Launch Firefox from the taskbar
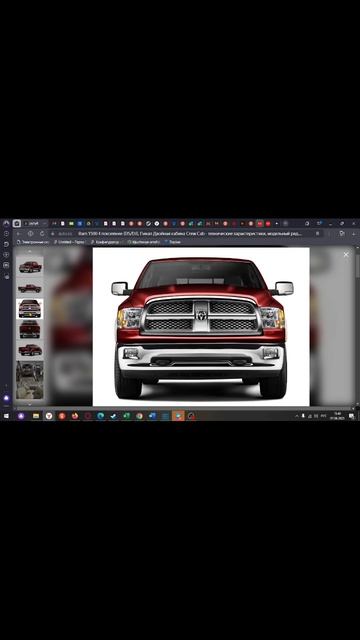 click(x=75, y=416)
